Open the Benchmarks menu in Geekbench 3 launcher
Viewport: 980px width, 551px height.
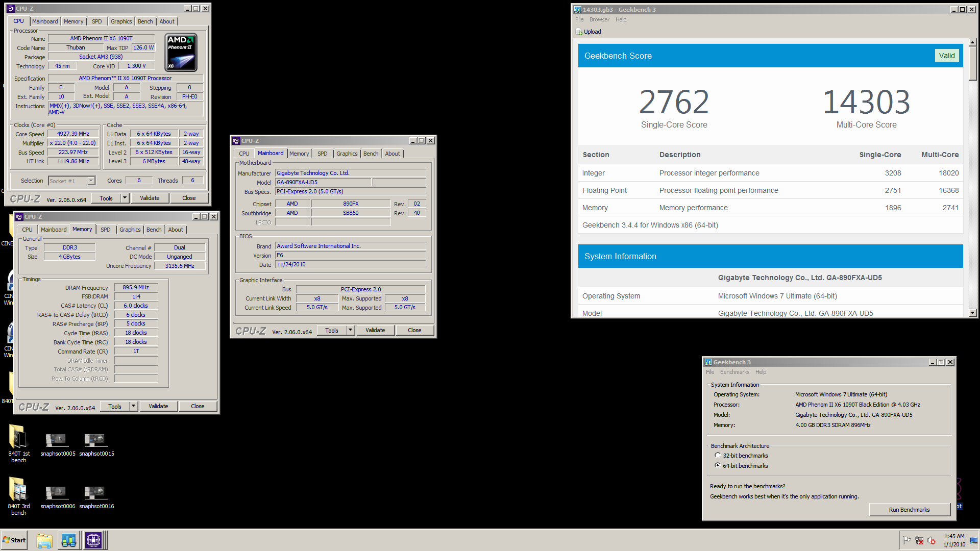pyautogui.click(x=734, y=372)
